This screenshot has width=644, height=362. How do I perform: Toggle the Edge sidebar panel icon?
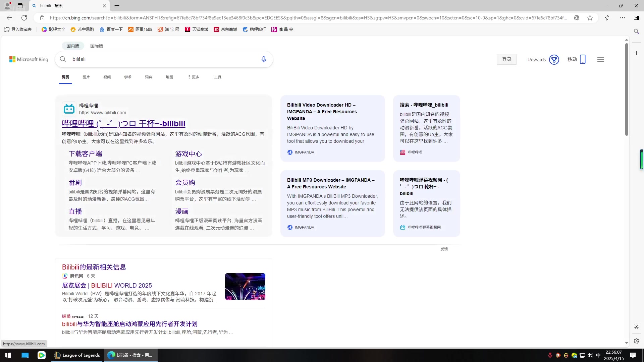[x=636, y=18]
